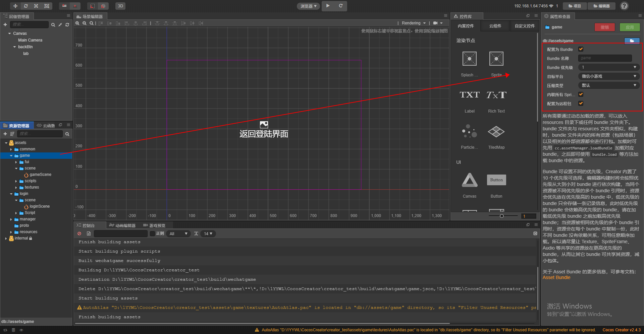The width and height of the screenshot is (644, 334).
Task: Click the hierarchy search type icon
Action: click(x=53, y=25)
